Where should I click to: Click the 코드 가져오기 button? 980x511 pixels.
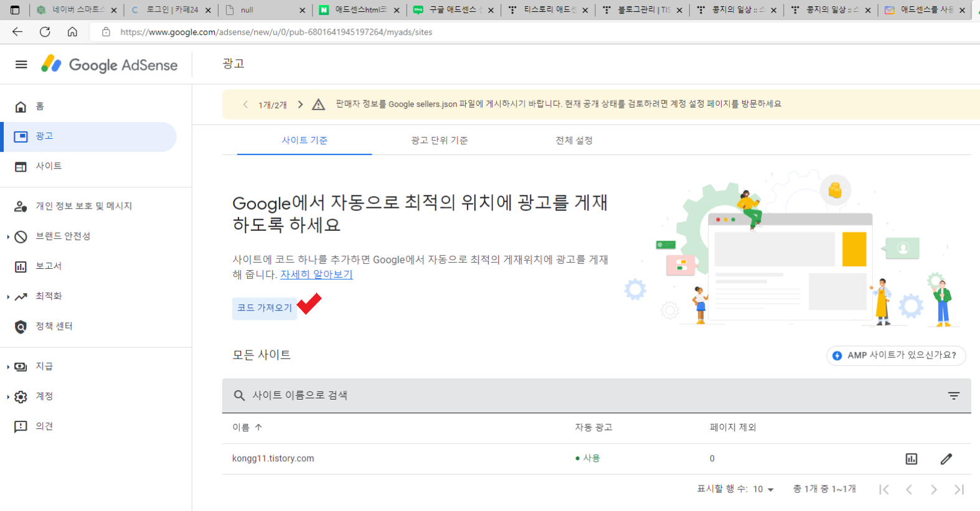(x=265, y=308)
